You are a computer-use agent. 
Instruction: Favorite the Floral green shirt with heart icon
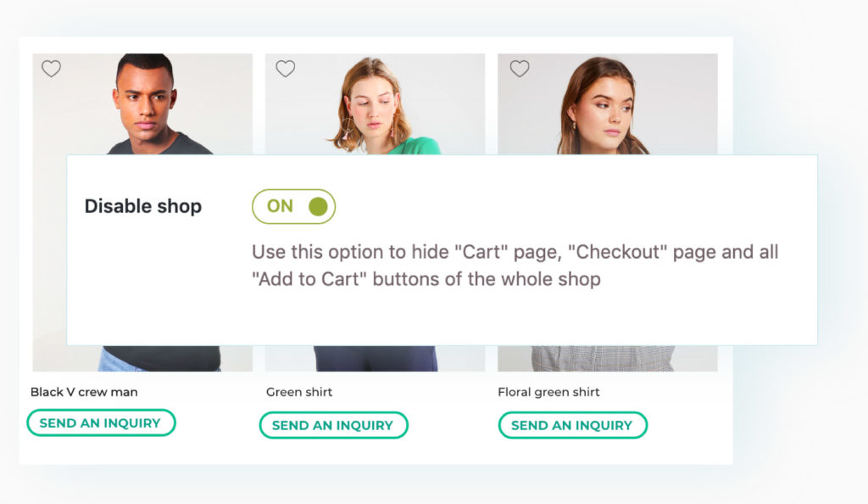coord(519,69)
